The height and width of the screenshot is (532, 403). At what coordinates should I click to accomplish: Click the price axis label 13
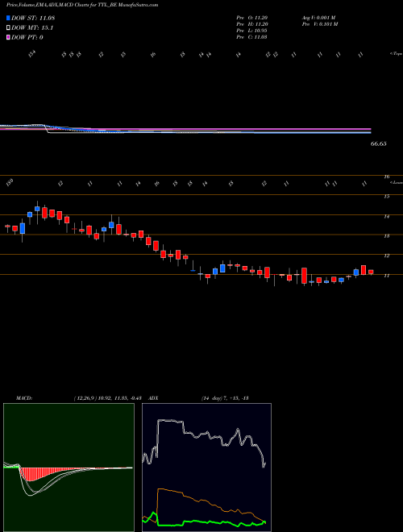click(387, 236)
